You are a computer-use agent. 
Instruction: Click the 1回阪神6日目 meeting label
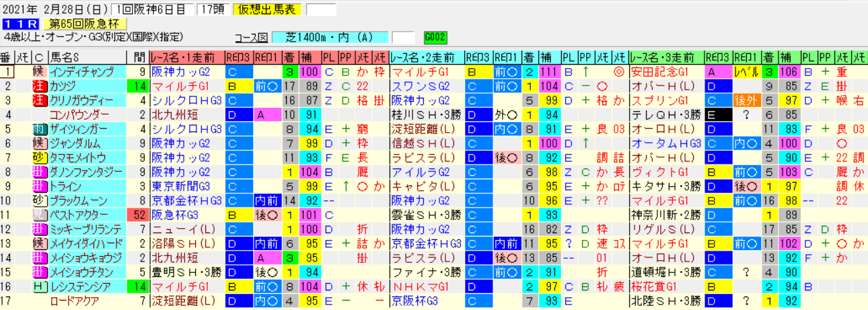click(x=153, y=10)
